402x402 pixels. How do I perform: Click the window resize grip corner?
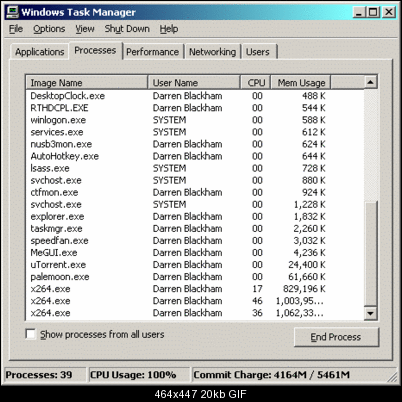[393, 377]
